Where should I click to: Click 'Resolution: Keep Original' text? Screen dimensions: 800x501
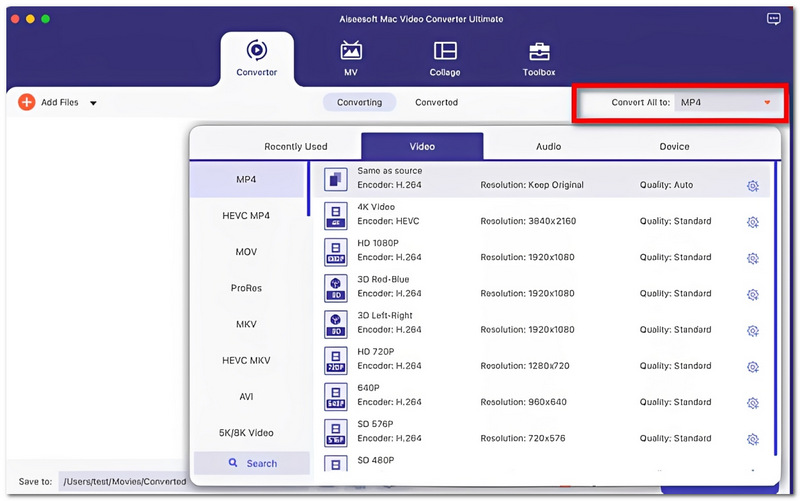532,185
